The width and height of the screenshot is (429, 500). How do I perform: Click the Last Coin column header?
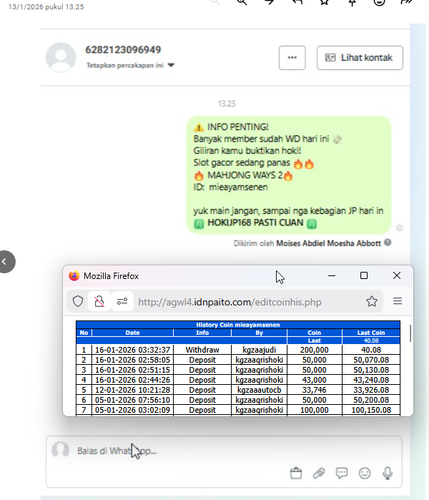point(371,333)
